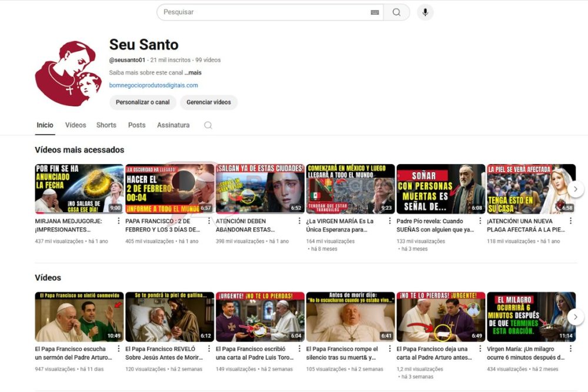The width and height of the screenshot is (588, 392).
Task: Open options menu for carta al Padre Arturo video
Action: tap(480, 349)
